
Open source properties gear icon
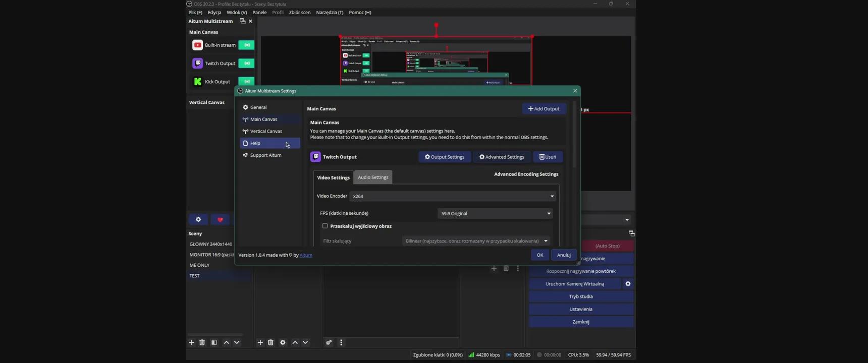[x=283, y=342]
